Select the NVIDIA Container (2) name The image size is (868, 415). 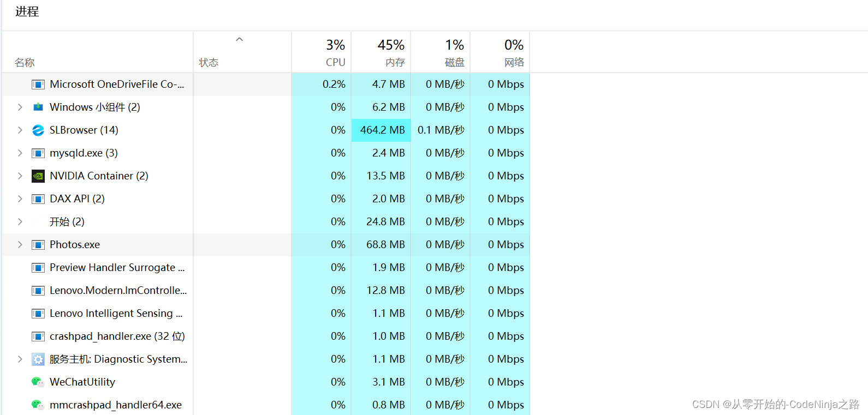coord(99,176)
